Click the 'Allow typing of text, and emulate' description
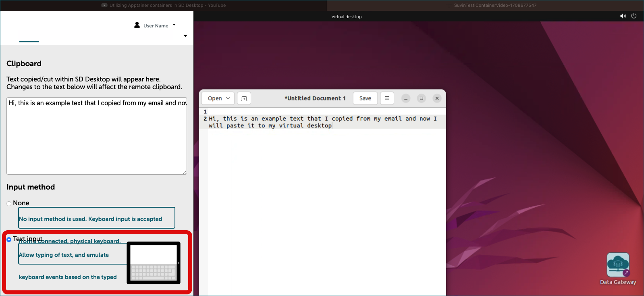 click(x=64, y=255)
